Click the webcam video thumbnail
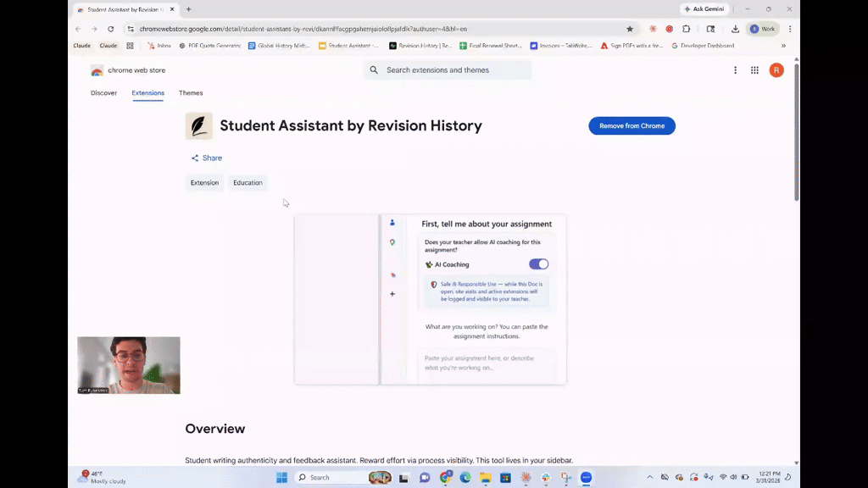This screenshot has height=488, width=868. click(129, 365)
